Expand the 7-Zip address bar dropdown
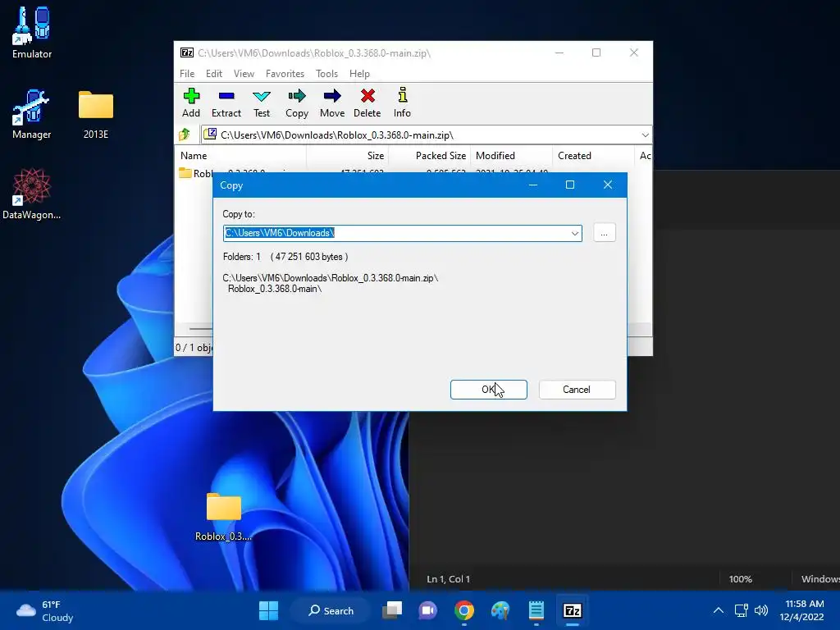840x630 pixels. pos(645,135)
